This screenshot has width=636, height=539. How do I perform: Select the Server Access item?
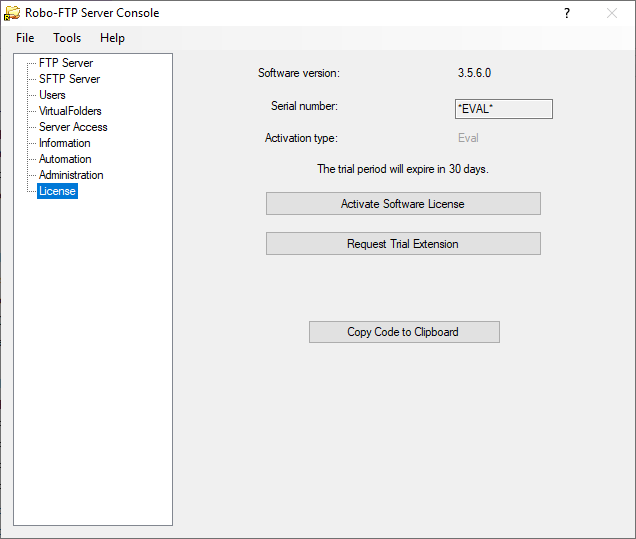pyautogui.click(x=73, y=127)
